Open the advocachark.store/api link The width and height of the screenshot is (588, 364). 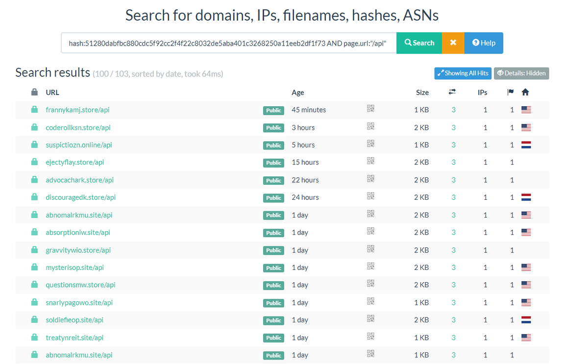point(80,180)
